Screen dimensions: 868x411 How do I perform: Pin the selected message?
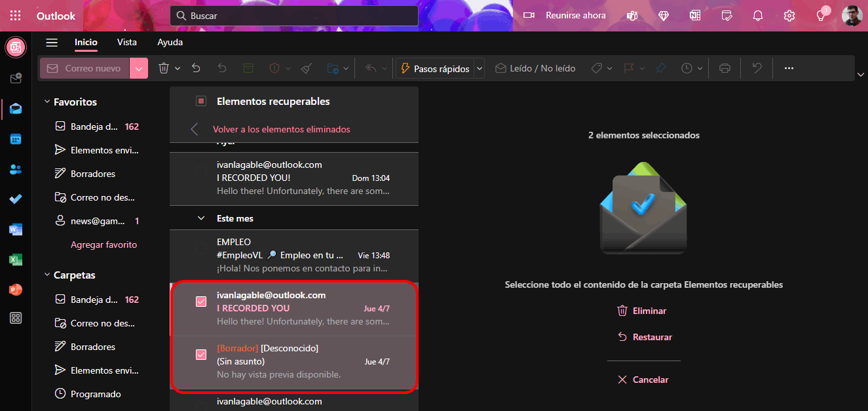pos(661,68)
